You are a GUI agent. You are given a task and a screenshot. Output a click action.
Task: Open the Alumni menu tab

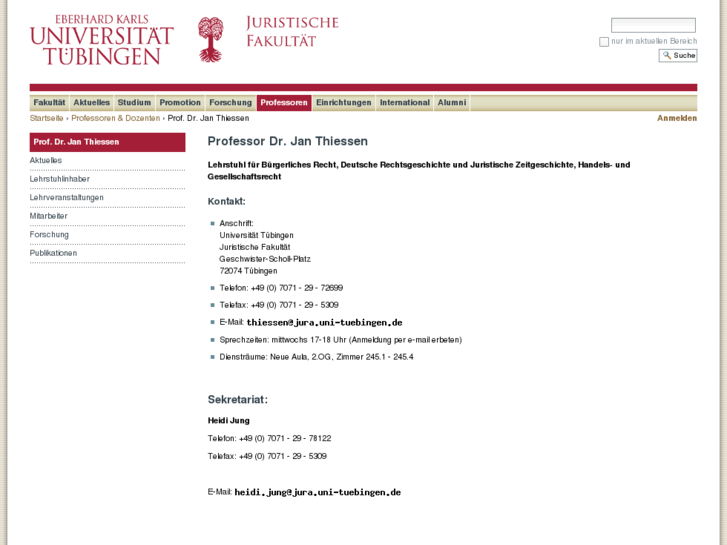pos(452,103)
